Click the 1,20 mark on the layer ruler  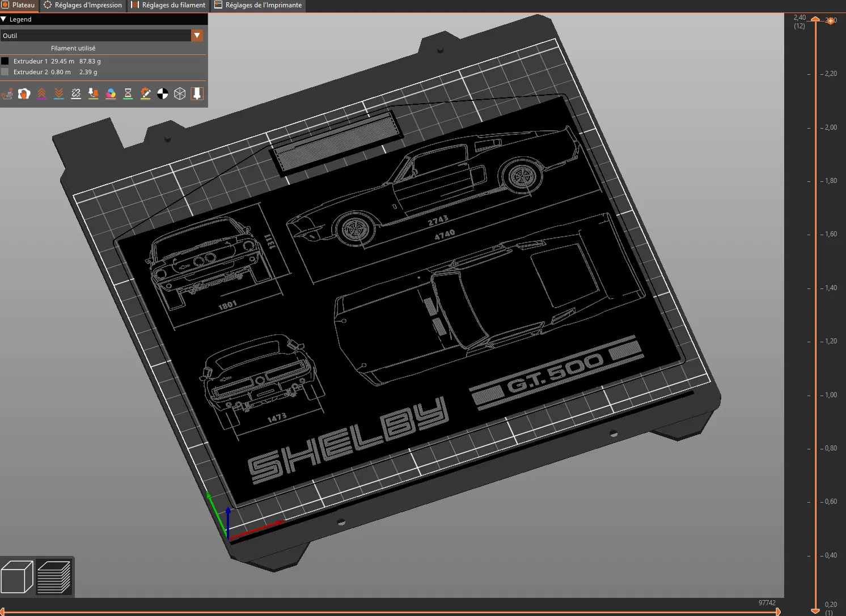pyautogui.click(x=831, y=341)
